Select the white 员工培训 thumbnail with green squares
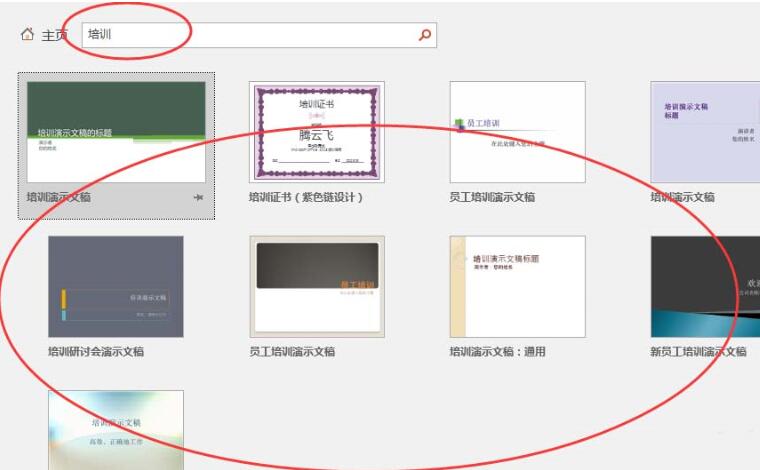The height and width of the screenshot is (470, 760). (518, 132)
